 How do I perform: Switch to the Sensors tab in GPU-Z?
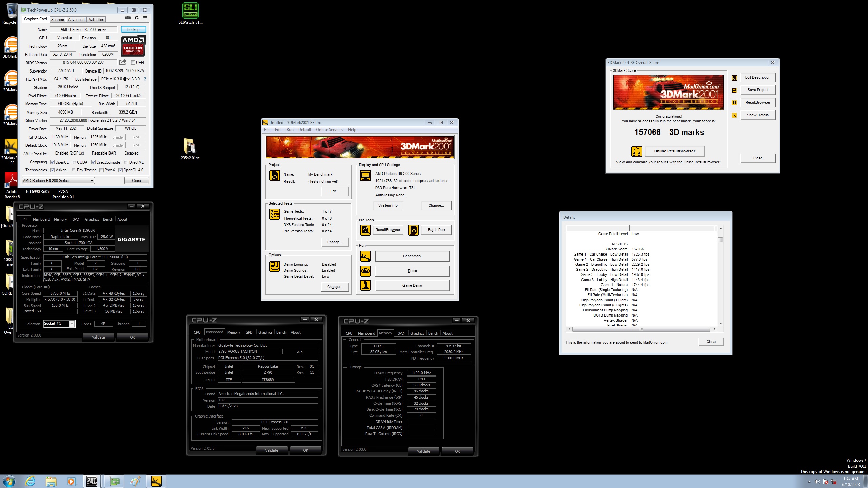[57, 20]
